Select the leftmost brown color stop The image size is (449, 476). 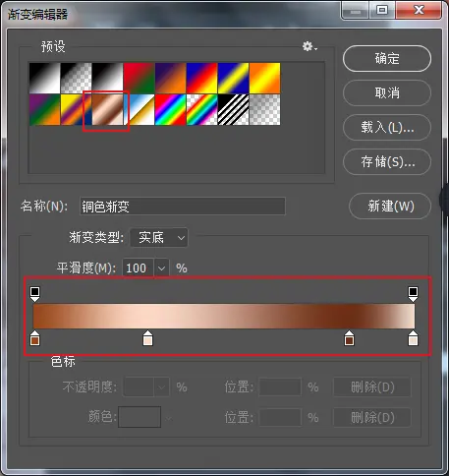pos(35,338)
